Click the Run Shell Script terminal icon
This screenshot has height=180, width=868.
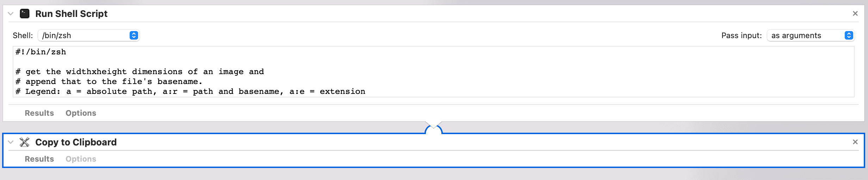24,14
